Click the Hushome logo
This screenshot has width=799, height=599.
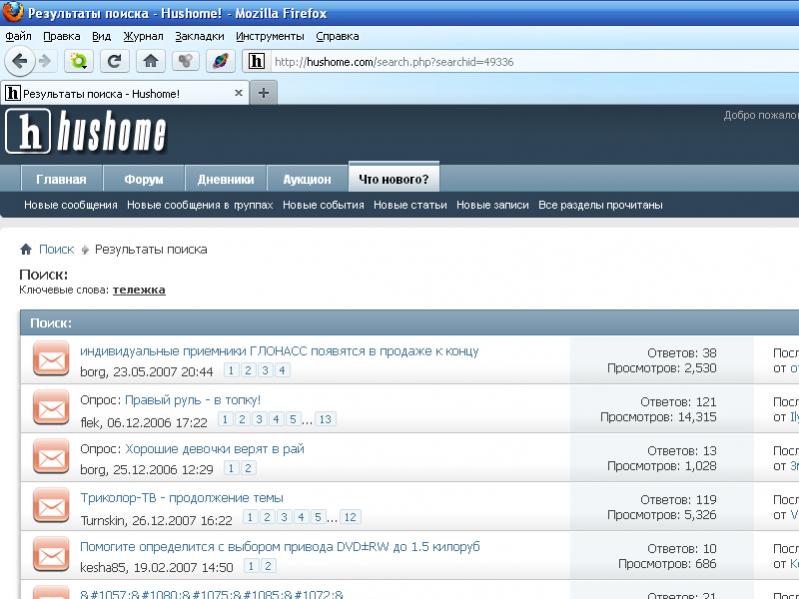tap(86, 132)
